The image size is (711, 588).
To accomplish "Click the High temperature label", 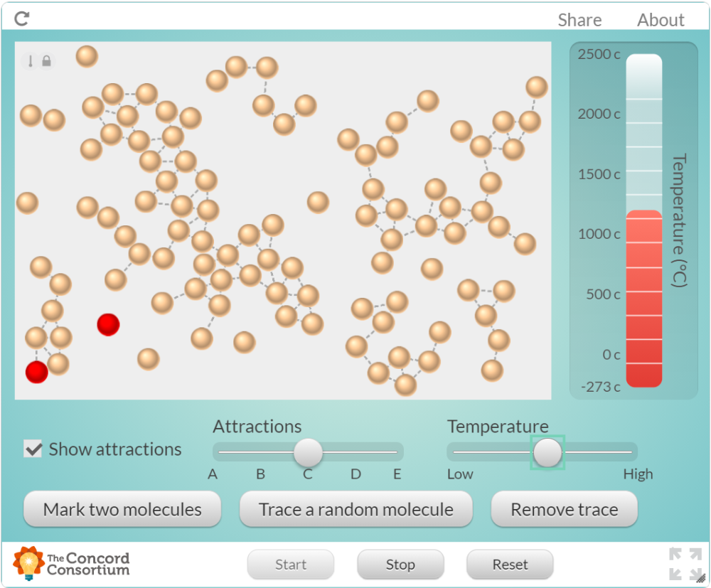I will click(x=638, y=474).
